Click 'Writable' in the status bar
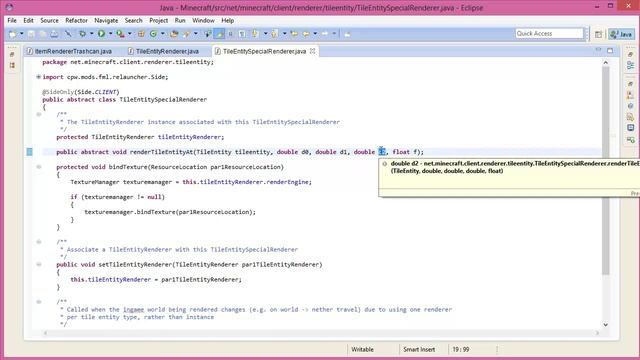640x360 pixels. [x=362, y=349]
